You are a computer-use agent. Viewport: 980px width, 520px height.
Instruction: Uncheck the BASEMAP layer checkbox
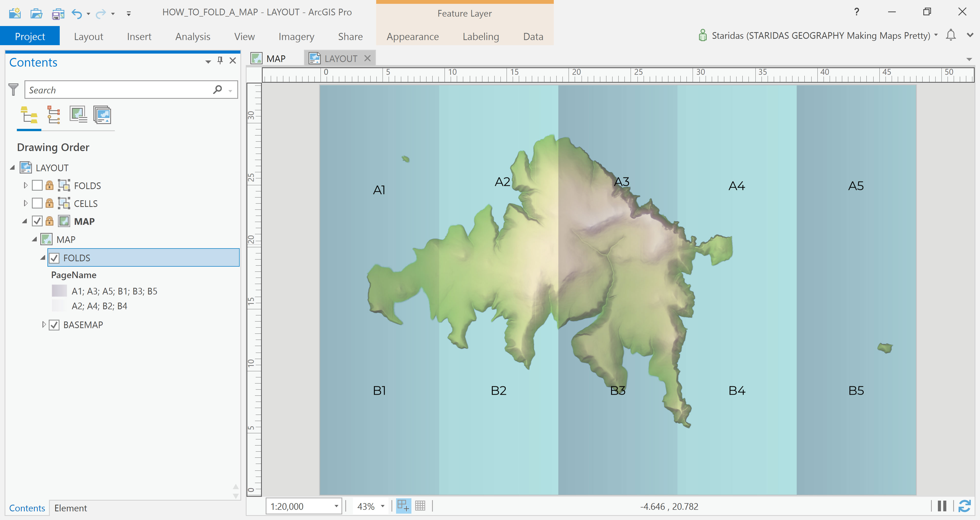54,325
